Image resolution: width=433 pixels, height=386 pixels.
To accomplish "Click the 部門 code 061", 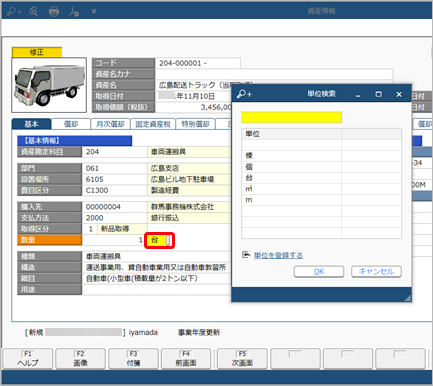I will tap(114, 168).
